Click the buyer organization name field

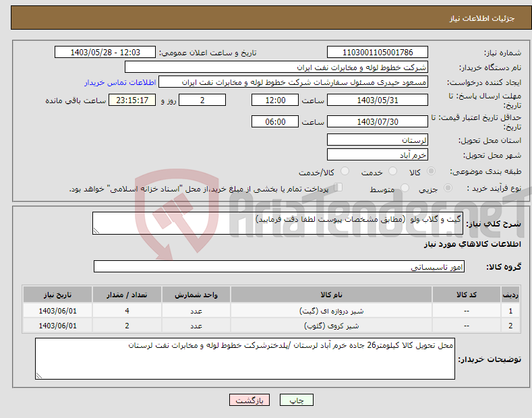(x=276, y=67)
